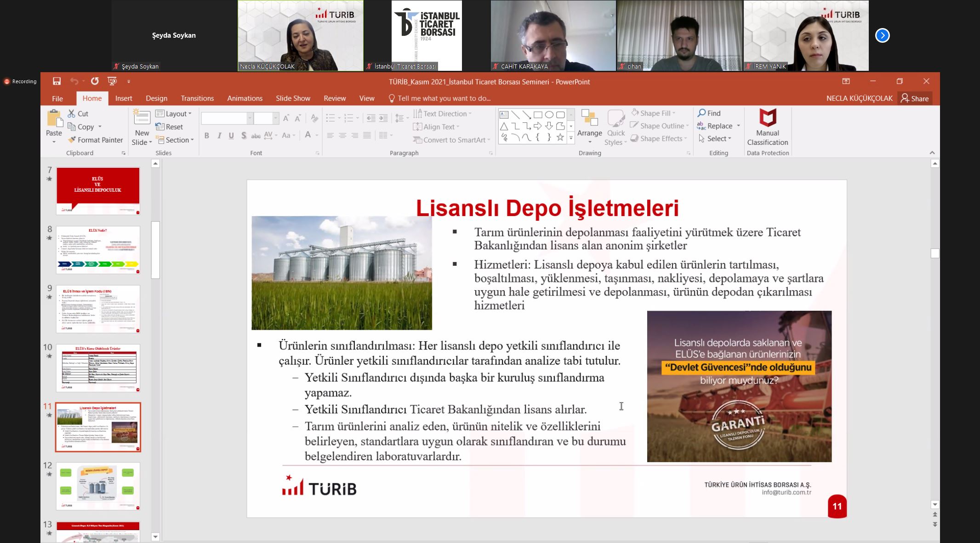Screen dimensions: 980x543
Task: Open Section dropdown
Action: tap(175, 140)
